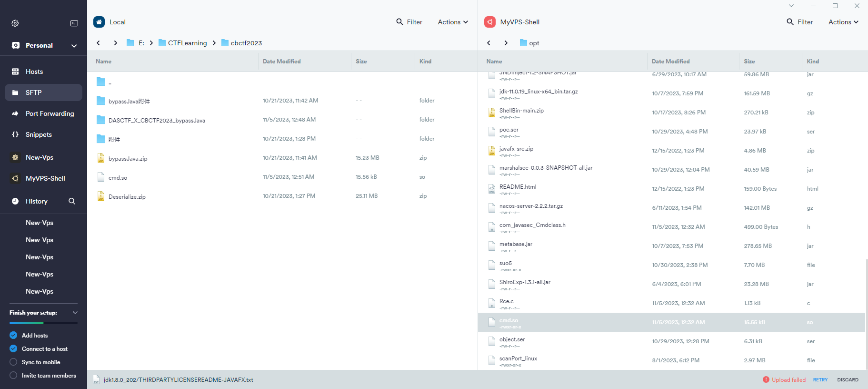The width and height of the screenshot is (868, 389).
Task: Go back in Local pane navigation
Action: point(99,43)
